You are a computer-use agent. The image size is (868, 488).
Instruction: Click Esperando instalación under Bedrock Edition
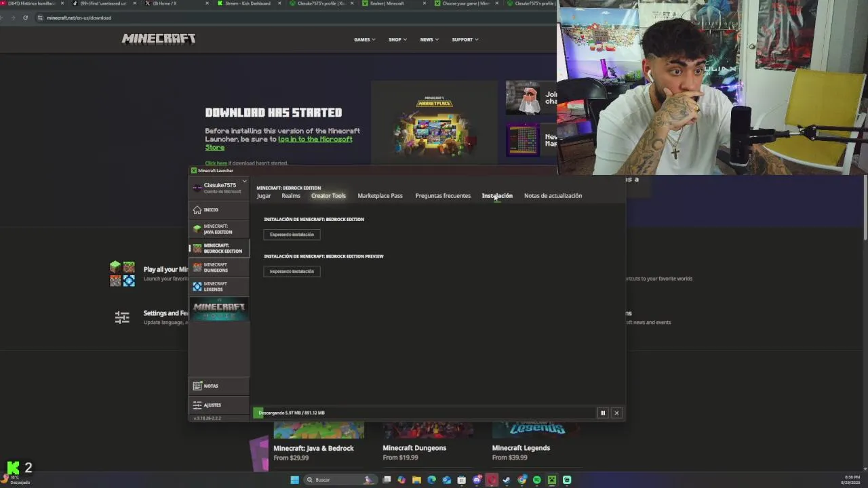tap(292, 235)
